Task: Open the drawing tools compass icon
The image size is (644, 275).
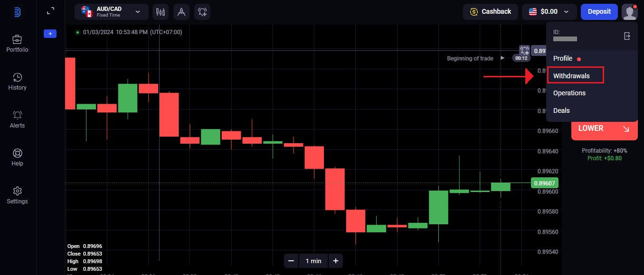Action: tap(181, 12)
